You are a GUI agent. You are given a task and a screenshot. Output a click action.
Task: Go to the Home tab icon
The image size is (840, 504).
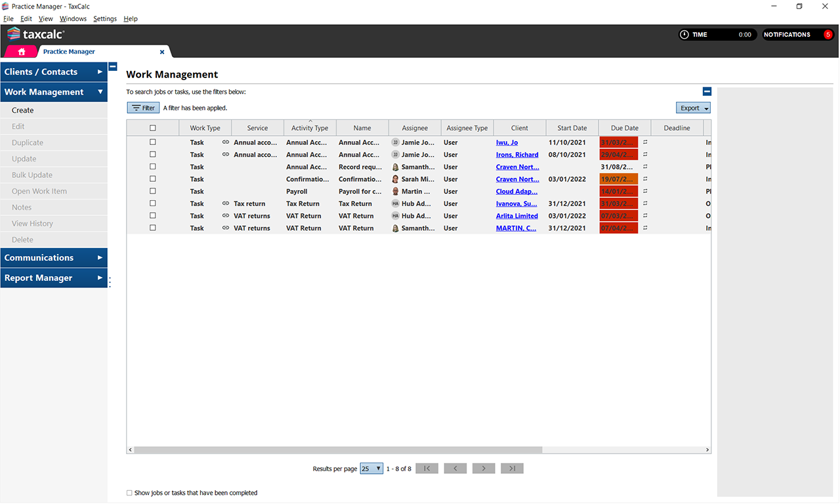(22, 51)
